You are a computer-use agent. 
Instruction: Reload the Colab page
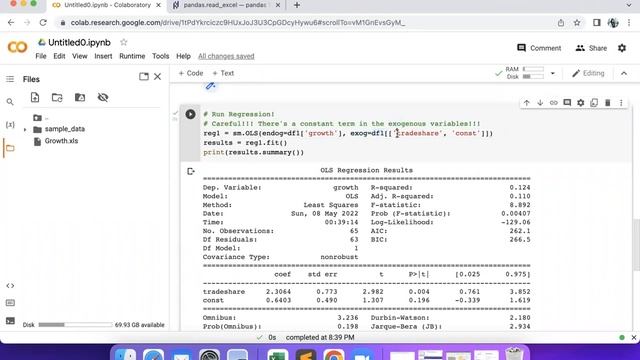[x=43, y=23]
